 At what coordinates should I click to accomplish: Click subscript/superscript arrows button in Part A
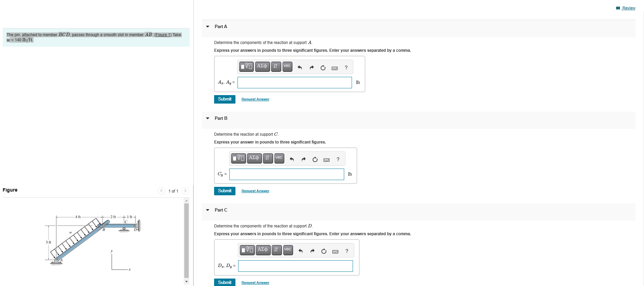click(276, 66)
